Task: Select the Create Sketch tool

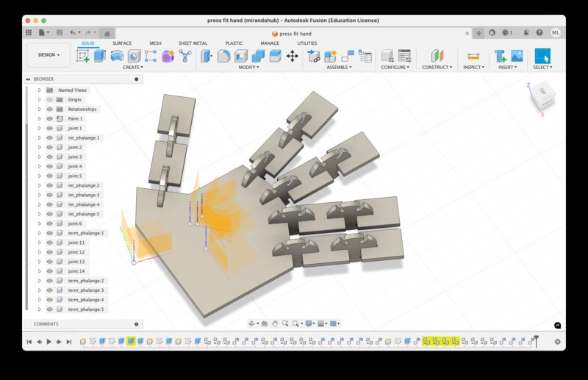Action: click(x=83, y=56)
